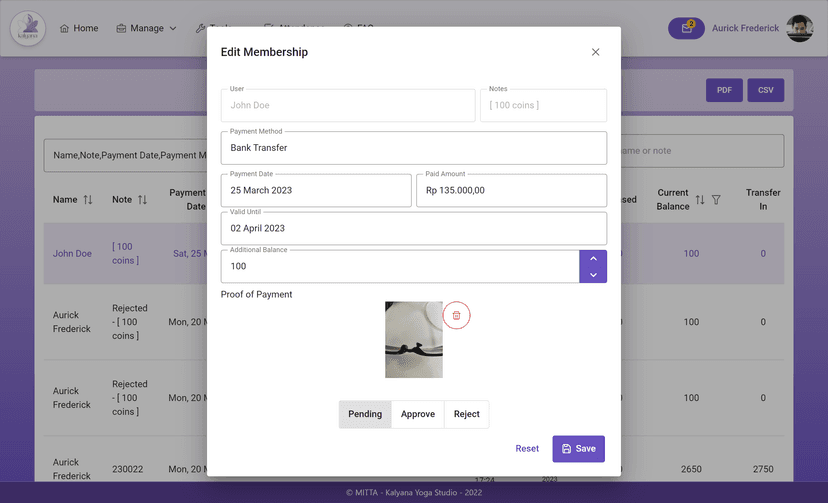
Task: Click the Additional Balance input
Action: pyautogui.click(x=400, y=267)
